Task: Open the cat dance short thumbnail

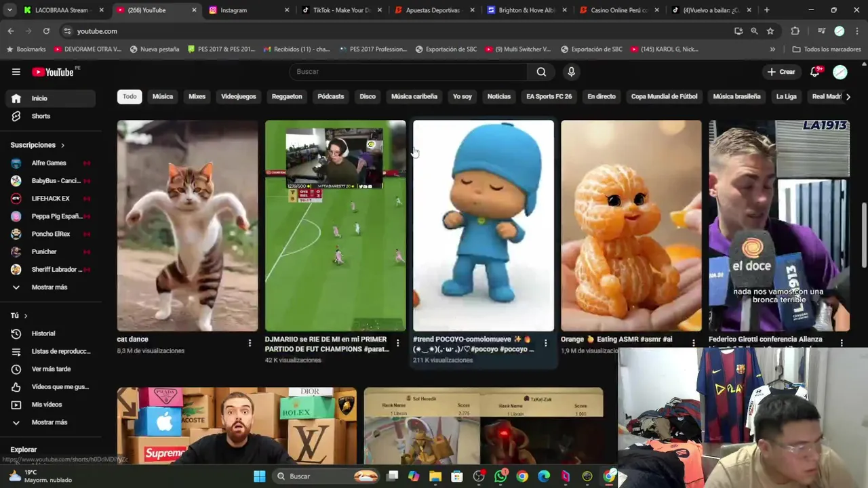Action: tap(188, 226)
